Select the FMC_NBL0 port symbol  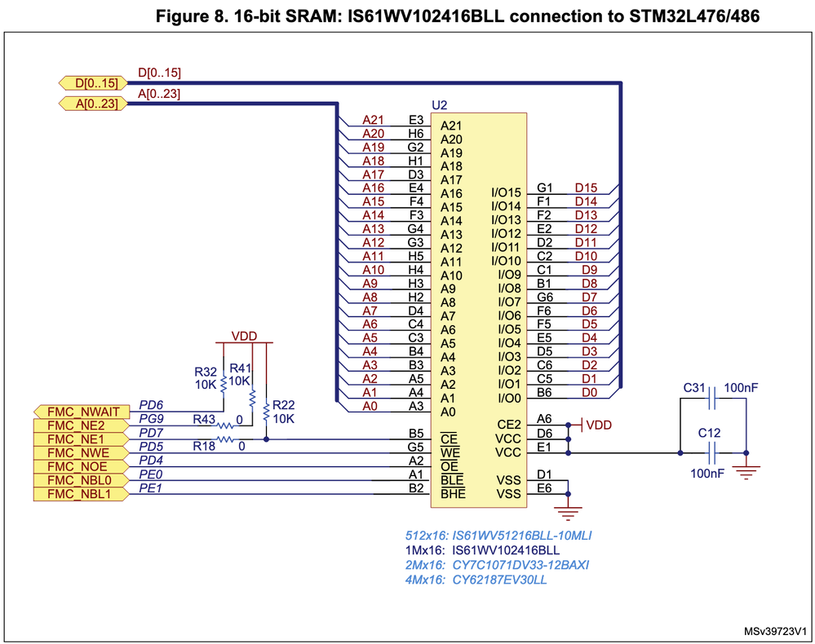(81, 480)
